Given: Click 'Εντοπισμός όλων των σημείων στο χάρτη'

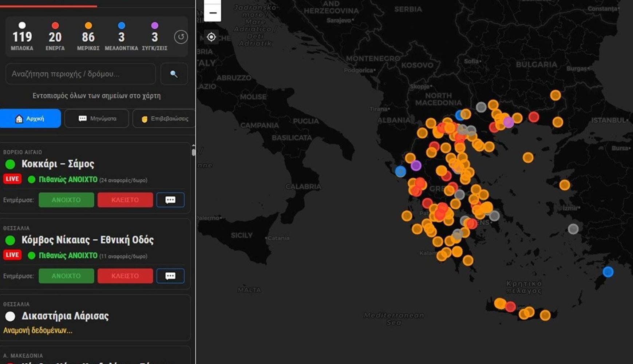Looking at the screenshot, I should click(x=96, y=95).
